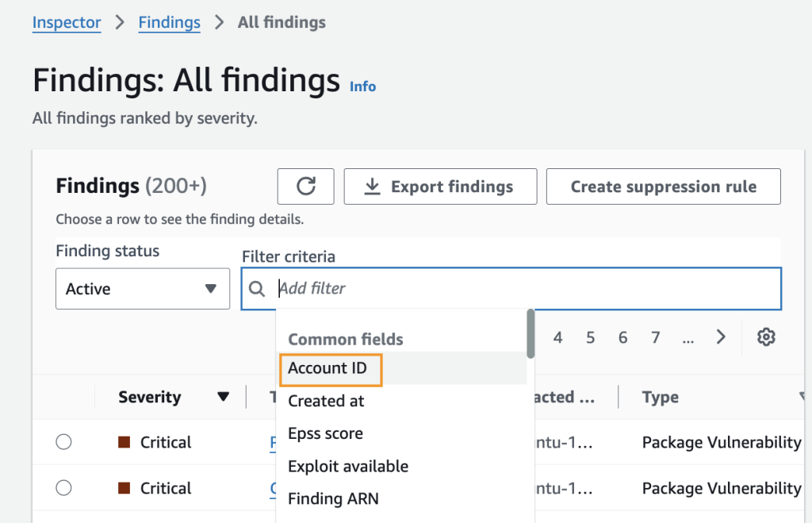Click the download icon on Export findings
The height and width of the screenshot is (523, 812).
pyautogui.click(x=371, y=187)
